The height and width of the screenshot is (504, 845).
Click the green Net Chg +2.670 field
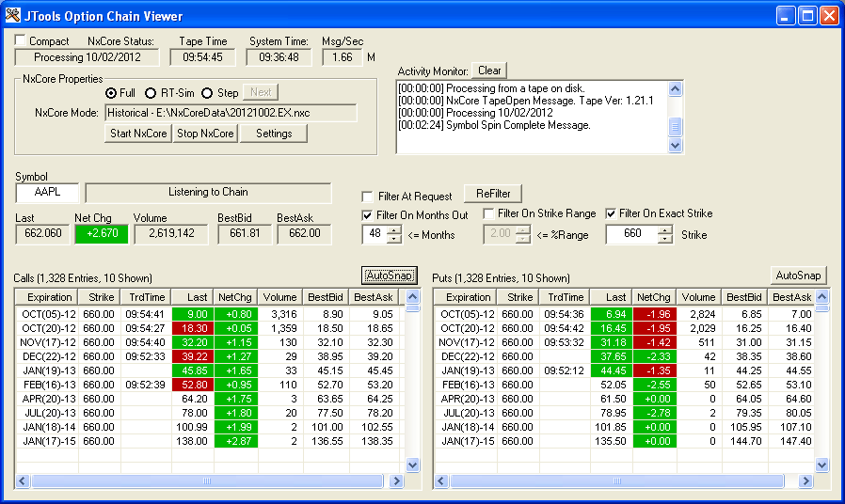102,234
